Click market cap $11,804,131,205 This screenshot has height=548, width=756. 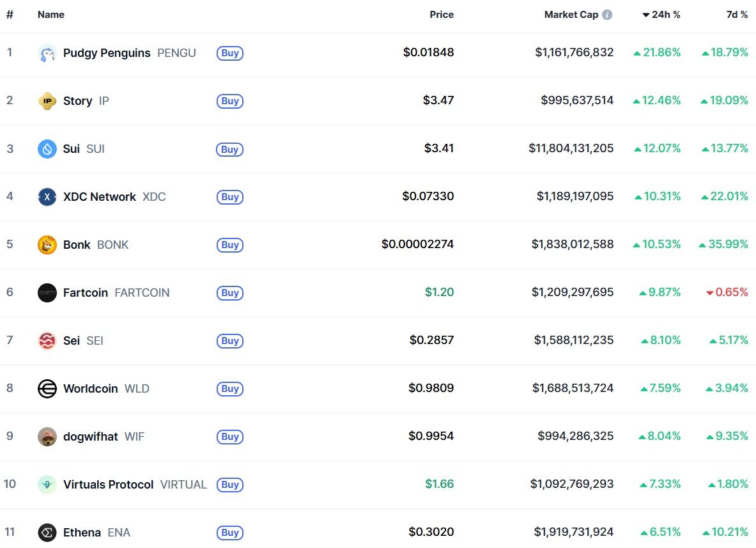pos(571,148)
